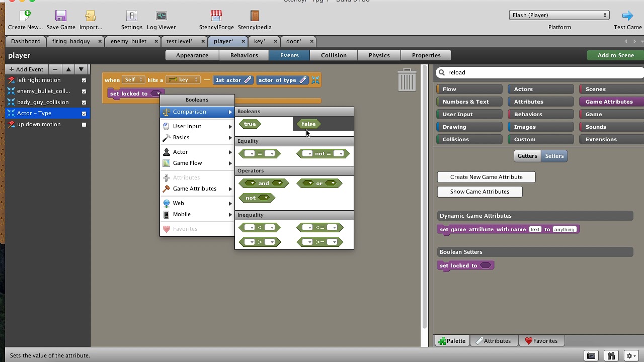The width and height of the screenshot is (644, 362).
Task: Move the event down with the down arrow
Action: pos(81,69)
